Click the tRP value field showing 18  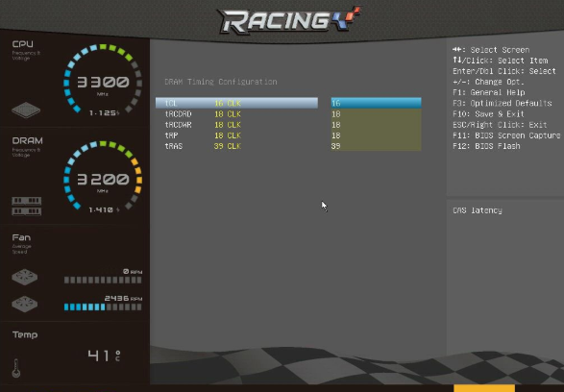coord(376,135)
